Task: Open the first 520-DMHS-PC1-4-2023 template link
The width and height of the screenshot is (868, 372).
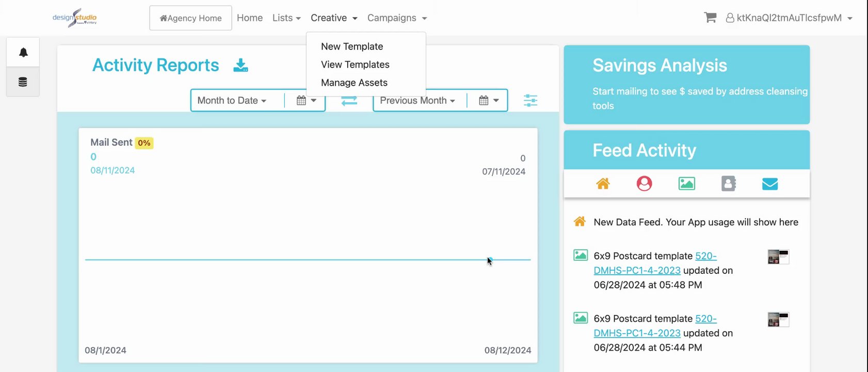Action: click(655, 263)
